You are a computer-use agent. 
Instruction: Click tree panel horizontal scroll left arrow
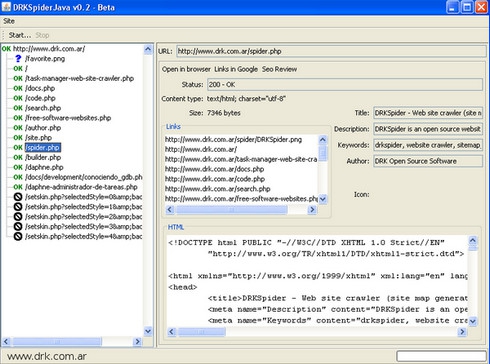(x=6, y=342)
